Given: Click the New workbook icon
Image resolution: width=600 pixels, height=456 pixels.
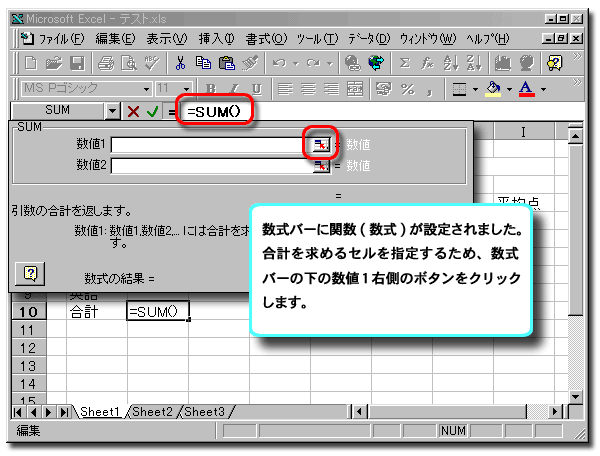Looking at the screenshot, I should pos(31,63).
